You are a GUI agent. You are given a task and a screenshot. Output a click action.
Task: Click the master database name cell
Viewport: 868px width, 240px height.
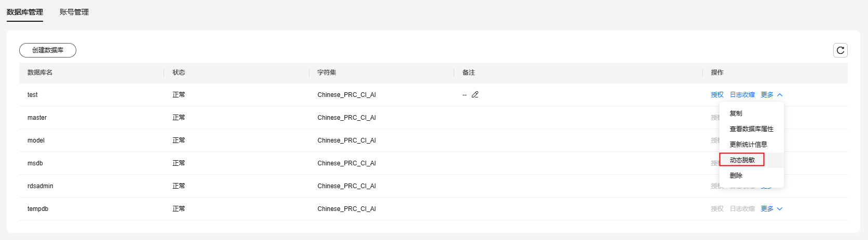tap(37, 118)
